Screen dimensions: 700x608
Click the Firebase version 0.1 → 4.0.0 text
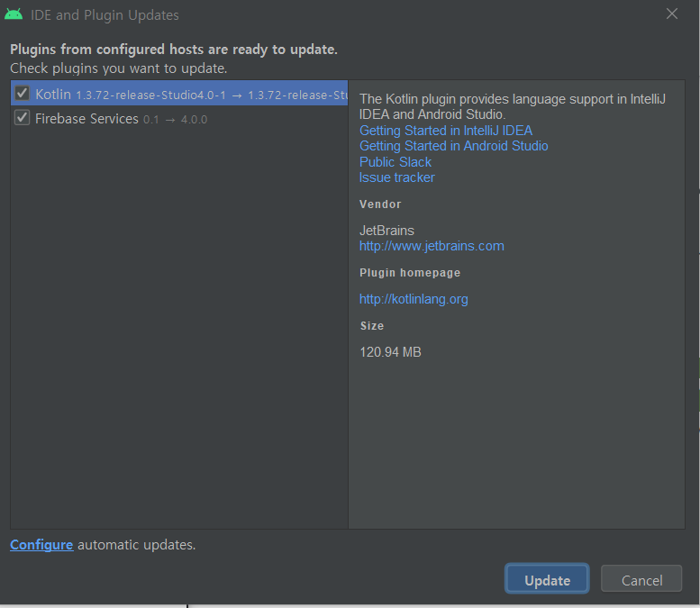click(x=175, y=120)
